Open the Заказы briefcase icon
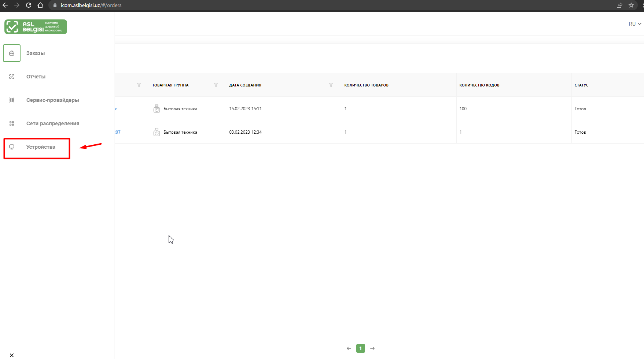This screenshot has width=644, height=359. [x=12, y=53]
